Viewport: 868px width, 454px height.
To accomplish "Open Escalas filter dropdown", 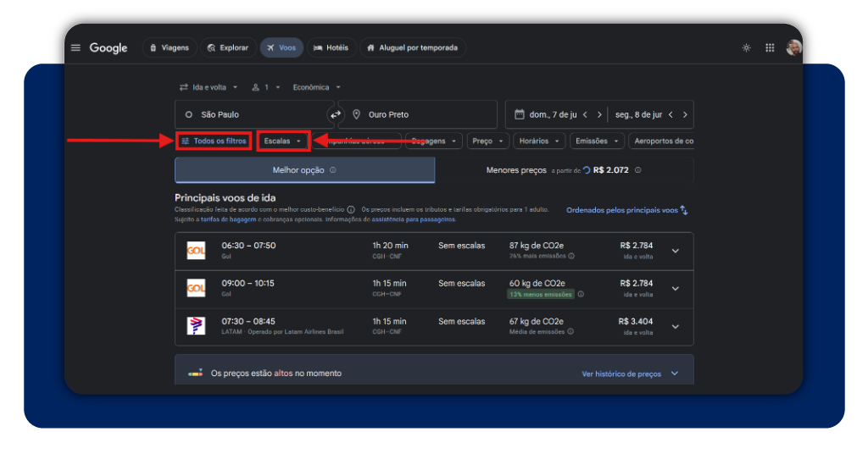I will pyautogui.click(x=283, y=141).
